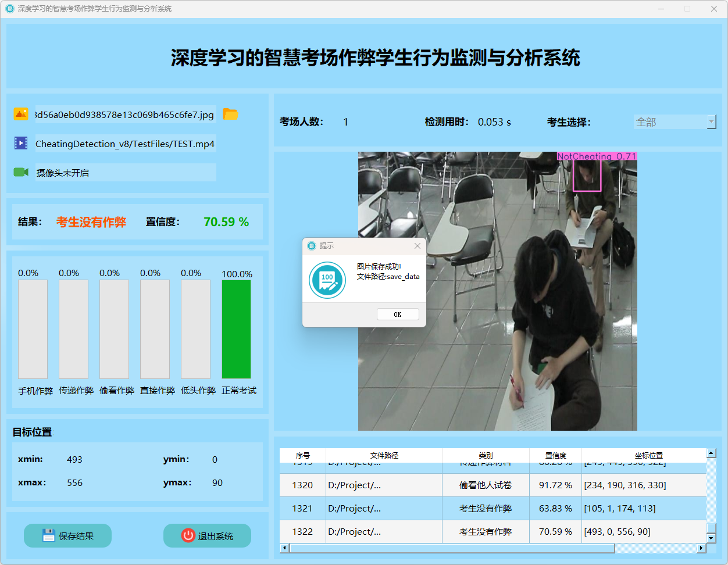Close the 提示 dialog with X

pos(417,246)
